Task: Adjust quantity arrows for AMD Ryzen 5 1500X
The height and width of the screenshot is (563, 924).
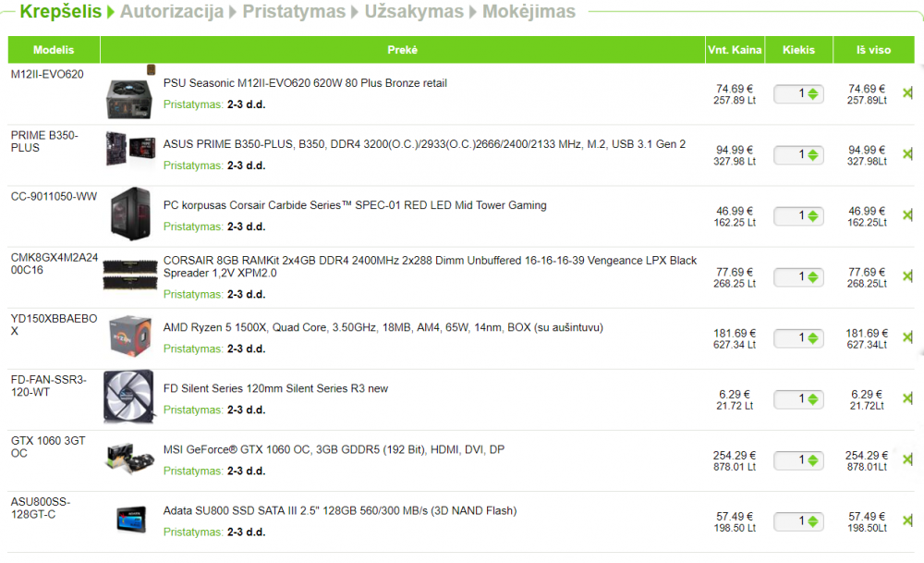Action: [x=813, y=338]
